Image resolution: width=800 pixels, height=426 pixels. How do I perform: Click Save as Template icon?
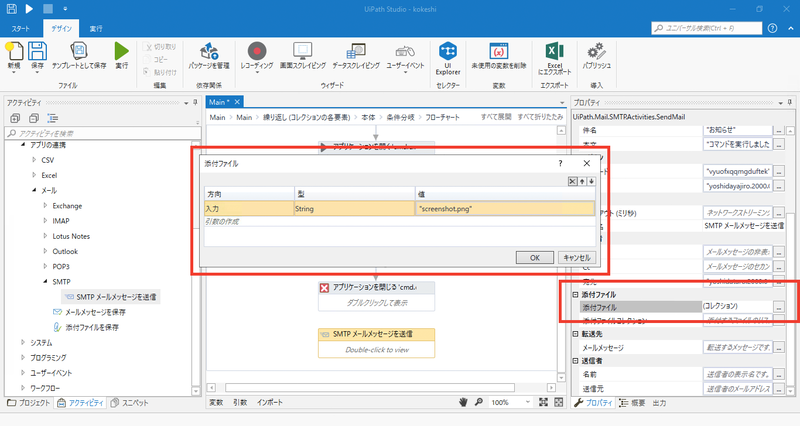click(79, 52)
